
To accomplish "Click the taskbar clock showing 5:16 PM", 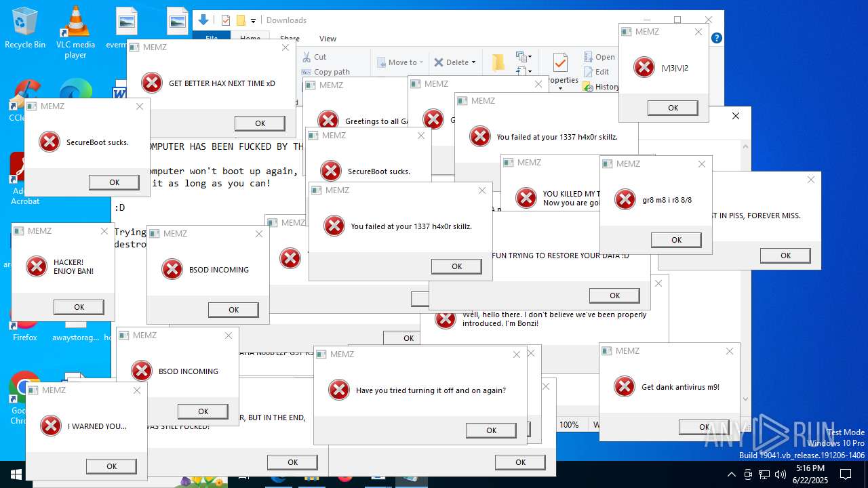I will (810, 474).
